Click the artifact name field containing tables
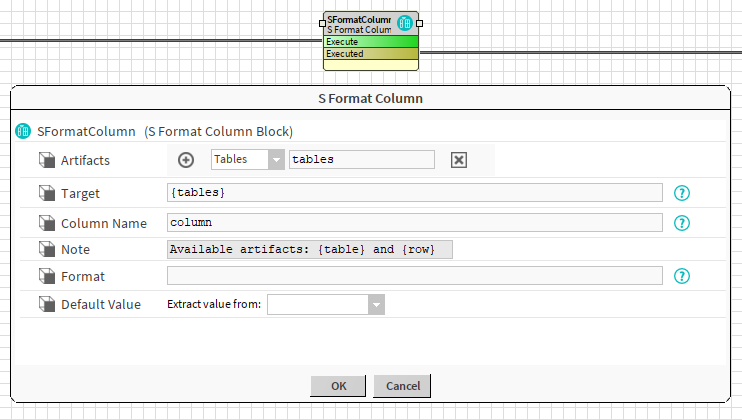Viewport: 742px width, 420px height. 361,160
